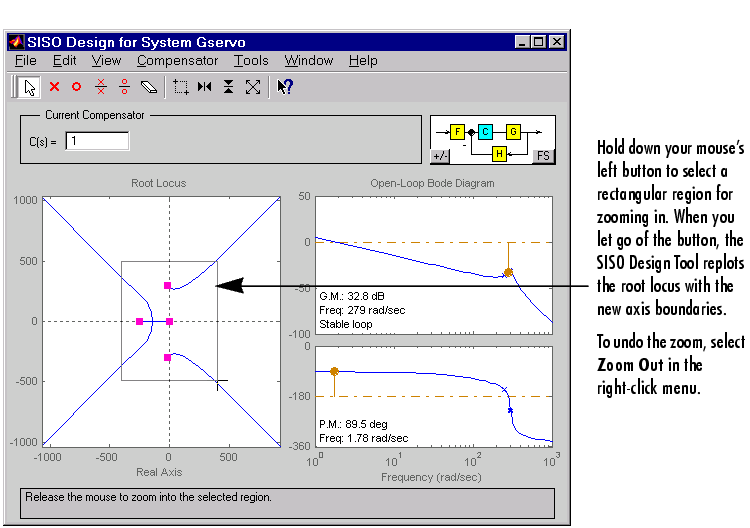The image size is (750, 528).
Task: Expand the Tools menu
Action: pos(251,61)
